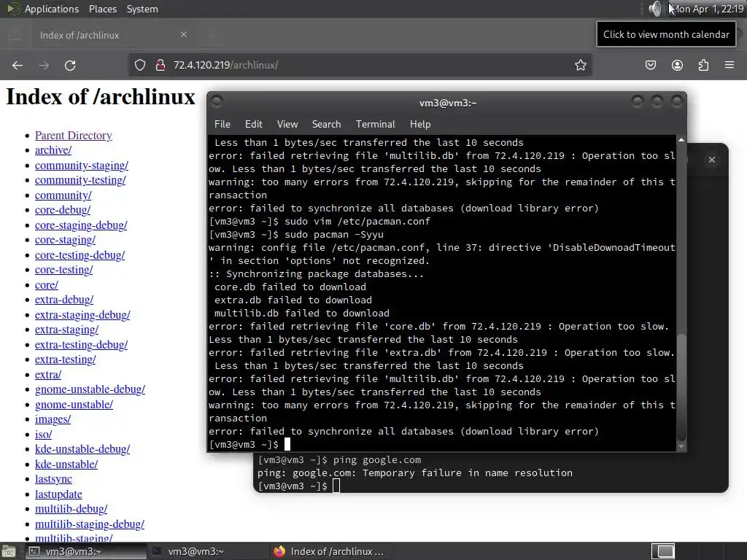Open the core/ directory link
Screen dimensions: 747x560
pos(46,285)
